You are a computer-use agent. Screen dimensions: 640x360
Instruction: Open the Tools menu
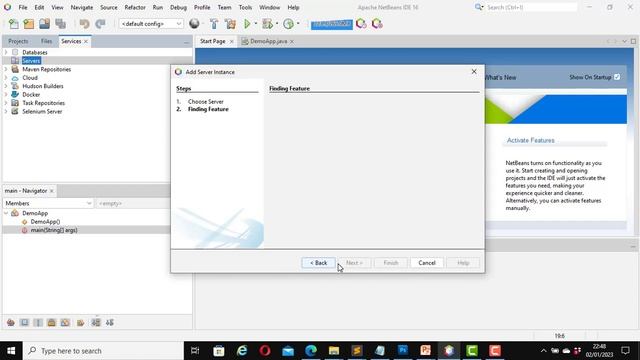245,7
